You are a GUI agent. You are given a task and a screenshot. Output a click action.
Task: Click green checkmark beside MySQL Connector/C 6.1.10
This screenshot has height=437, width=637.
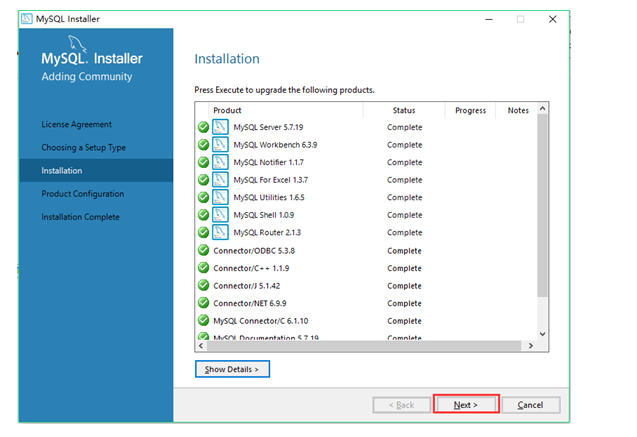coord(203,320)
